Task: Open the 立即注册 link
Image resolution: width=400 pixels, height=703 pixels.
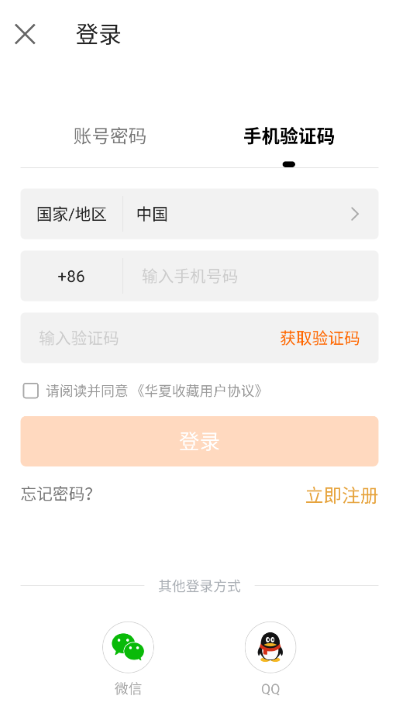Action: 342,496
